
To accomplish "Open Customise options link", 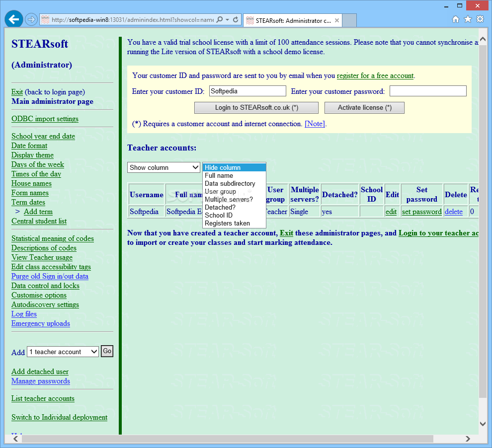I will (39, 295).
